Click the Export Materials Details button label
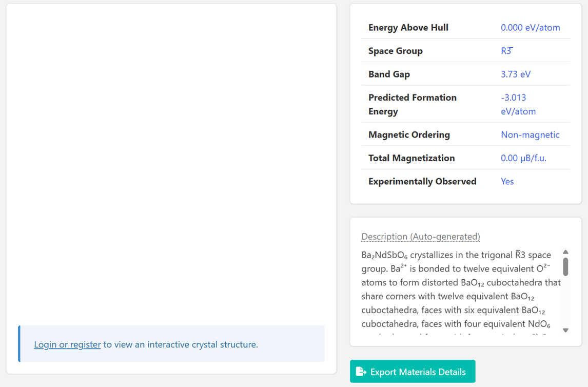The width and height of the screenshot is (588, 387). tap(418, 372)
